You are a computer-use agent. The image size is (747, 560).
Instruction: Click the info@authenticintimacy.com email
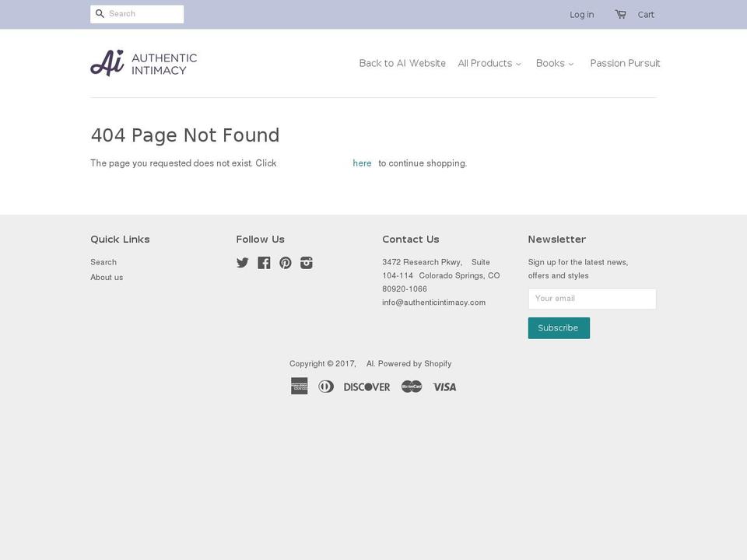[x=434, y=303]
